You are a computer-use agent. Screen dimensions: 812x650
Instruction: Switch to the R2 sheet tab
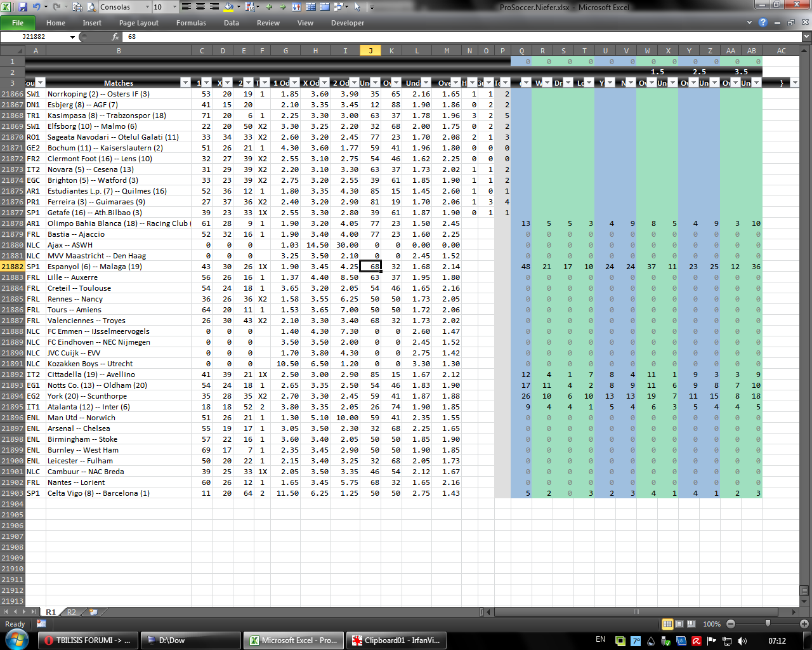[x=72, y=612]
